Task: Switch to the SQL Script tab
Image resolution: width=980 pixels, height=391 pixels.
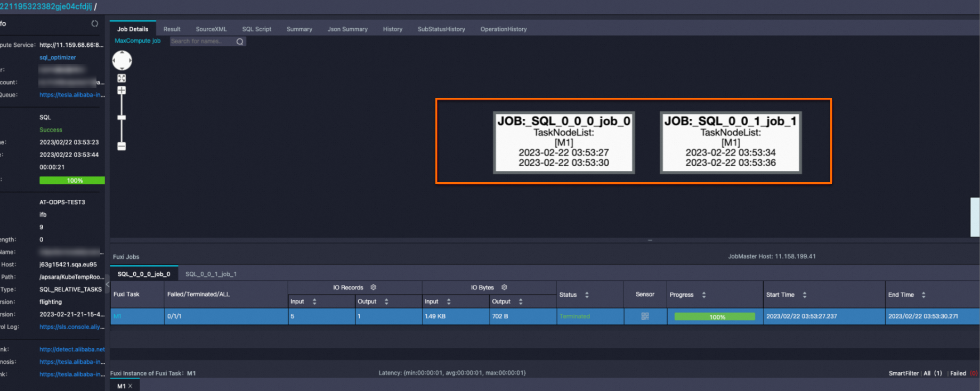Action: [x=256, y=29]
